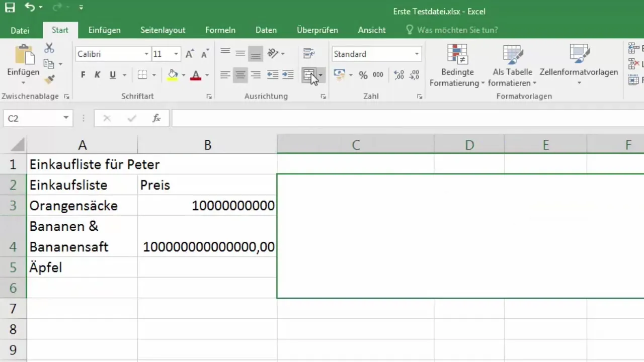Viewport: 644px width, 362px height.
Task: Open the Ausrichtung dialog launcher
Action: pos(323,97)
